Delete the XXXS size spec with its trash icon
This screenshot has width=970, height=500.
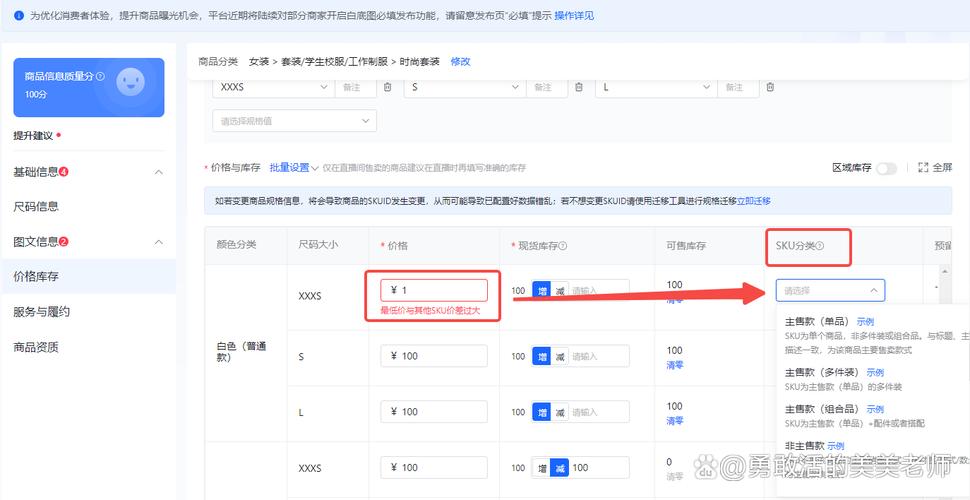point(387,87)
